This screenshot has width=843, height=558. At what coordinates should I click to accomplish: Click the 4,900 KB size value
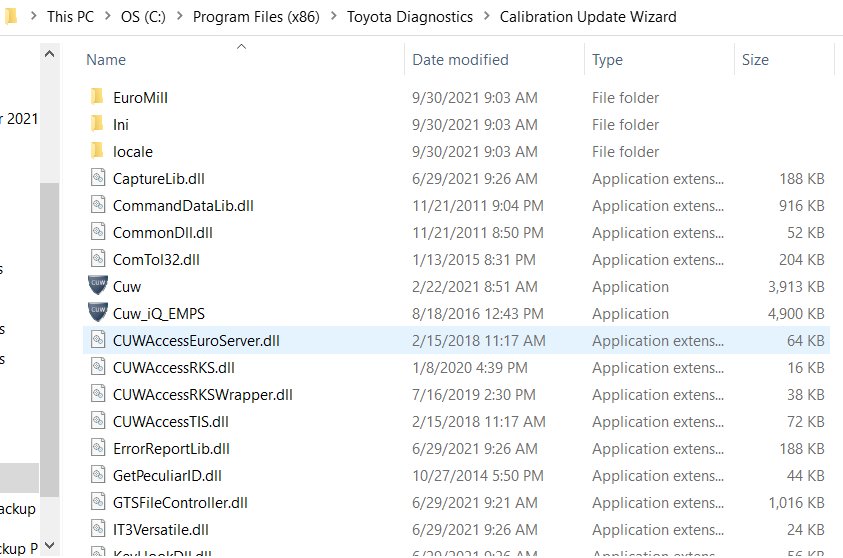coord(796,313)
